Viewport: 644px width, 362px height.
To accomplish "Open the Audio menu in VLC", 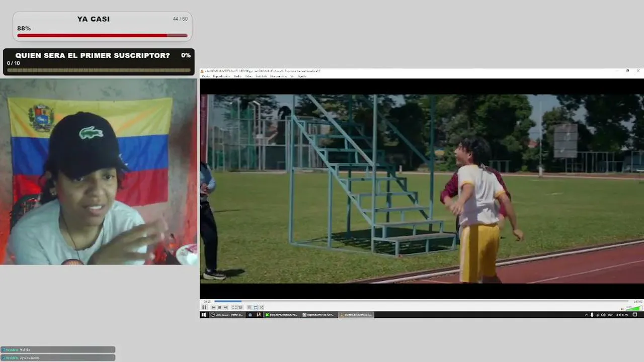I will click(x=237, y=76).
